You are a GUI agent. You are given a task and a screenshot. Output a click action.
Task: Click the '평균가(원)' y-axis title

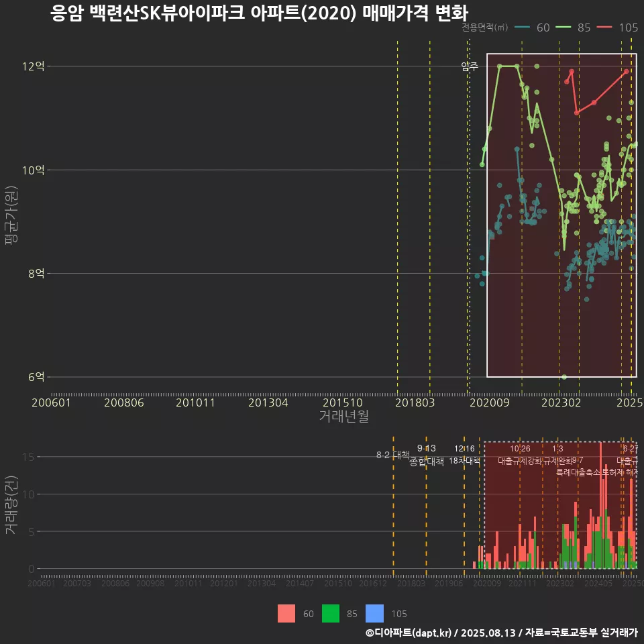[x=11, y=215]
